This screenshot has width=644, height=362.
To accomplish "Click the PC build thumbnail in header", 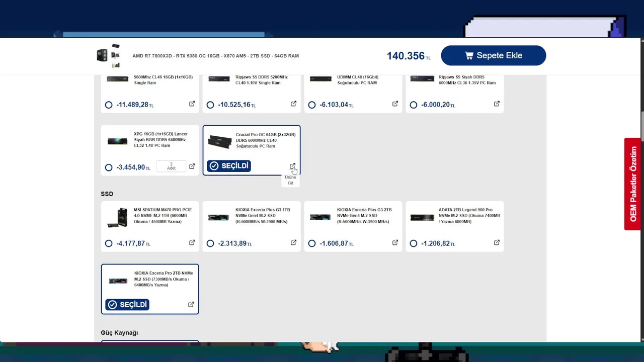I will tap(109, 55).
